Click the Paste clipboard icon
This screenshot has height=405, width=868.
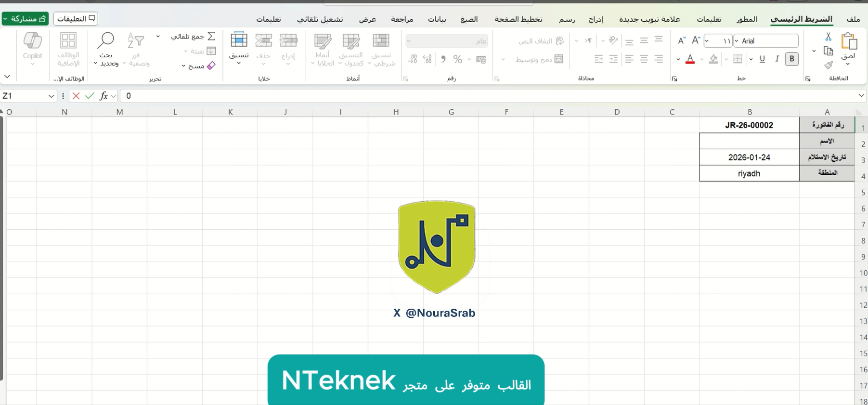pos(849,41)
